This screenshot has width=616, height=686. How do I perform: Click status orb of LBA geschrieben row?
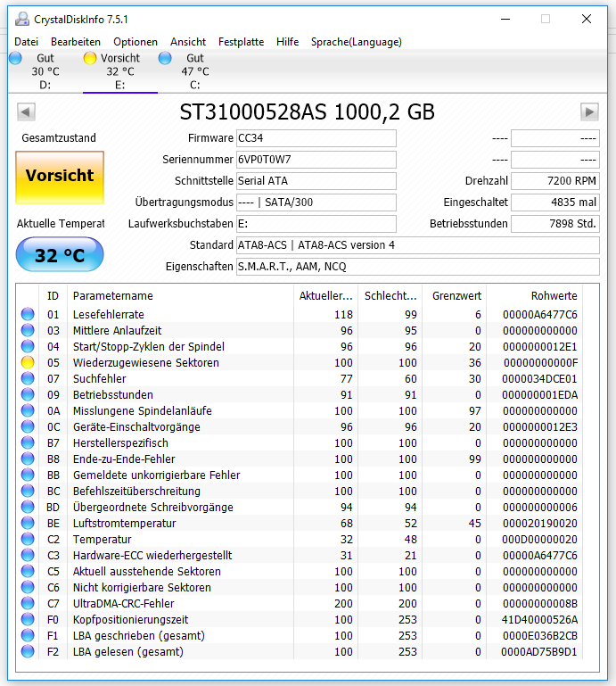28,635
